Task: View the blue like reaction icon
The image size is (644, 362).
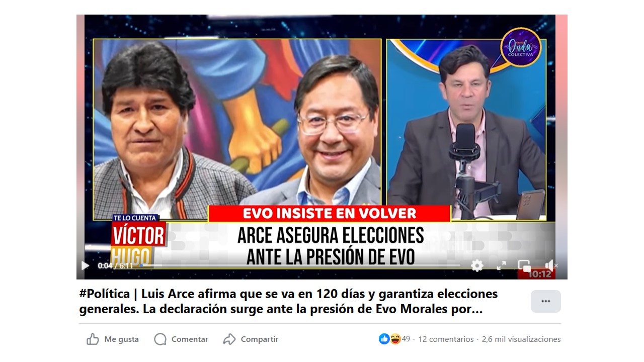Action: (x=384, y=339)
